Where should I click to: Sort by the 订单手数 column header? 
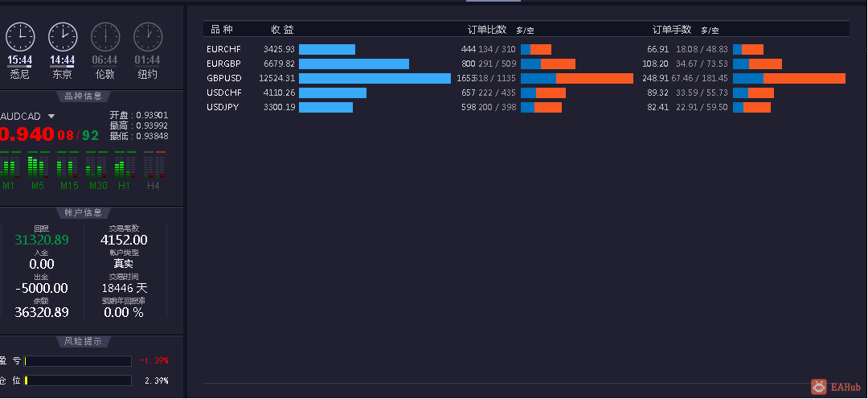[672, 30]
